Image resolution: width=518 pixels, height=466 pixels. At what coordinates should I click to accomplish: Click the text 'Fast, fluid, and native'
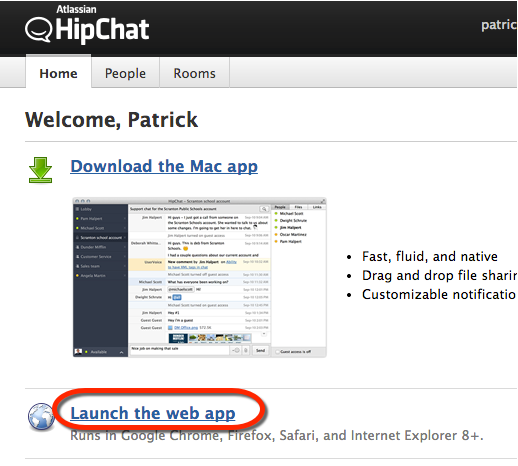tap(430, 256)
